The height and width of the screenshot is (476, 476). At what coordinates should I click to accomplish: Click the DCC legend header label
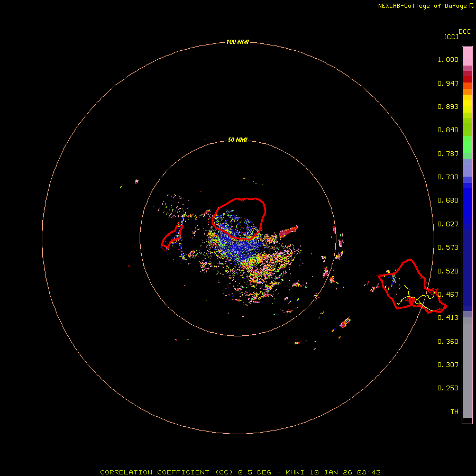pyautogui.click(x=465, y=32)
